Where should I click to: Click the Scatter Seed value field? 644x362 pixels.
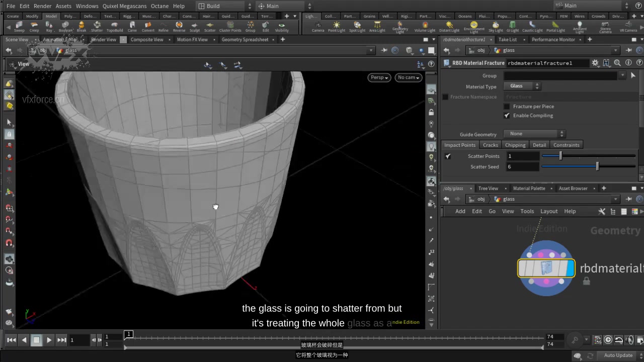pos(522,167)
